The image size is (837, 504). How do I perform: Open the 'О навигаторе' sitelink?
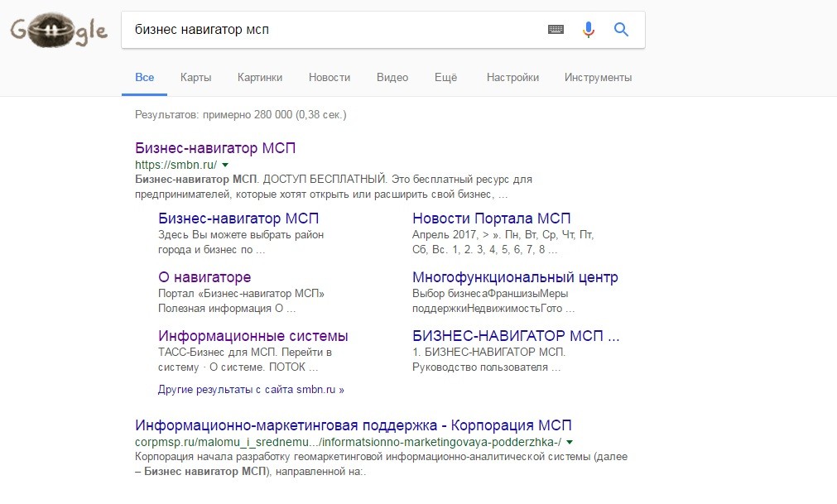click(x=204, y=276)
